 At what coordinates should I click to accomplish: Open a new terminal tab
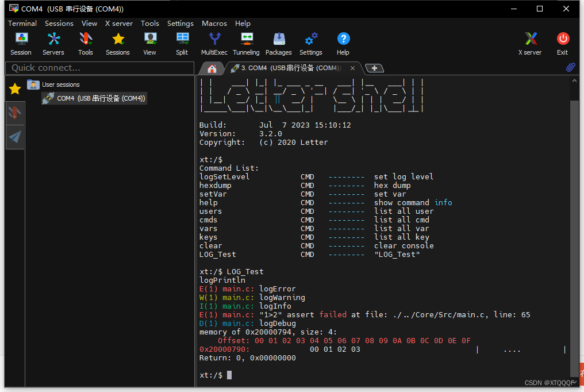click(374, 68)
